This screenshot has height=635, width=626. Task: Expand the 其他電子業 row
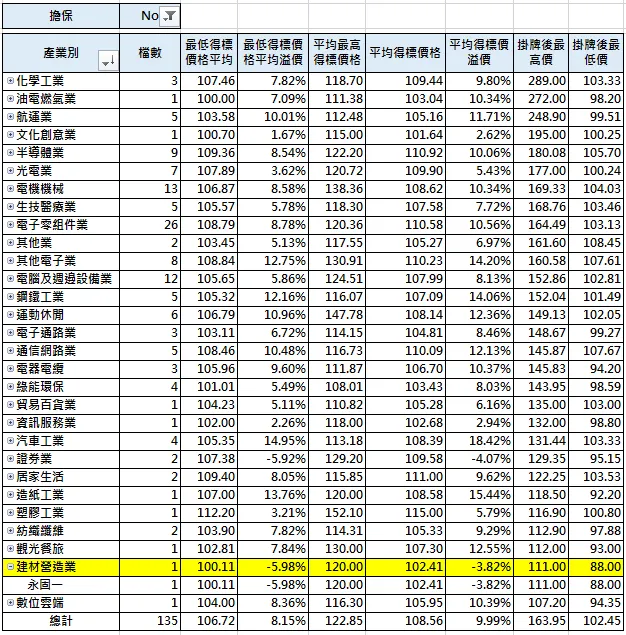(11, 261)
